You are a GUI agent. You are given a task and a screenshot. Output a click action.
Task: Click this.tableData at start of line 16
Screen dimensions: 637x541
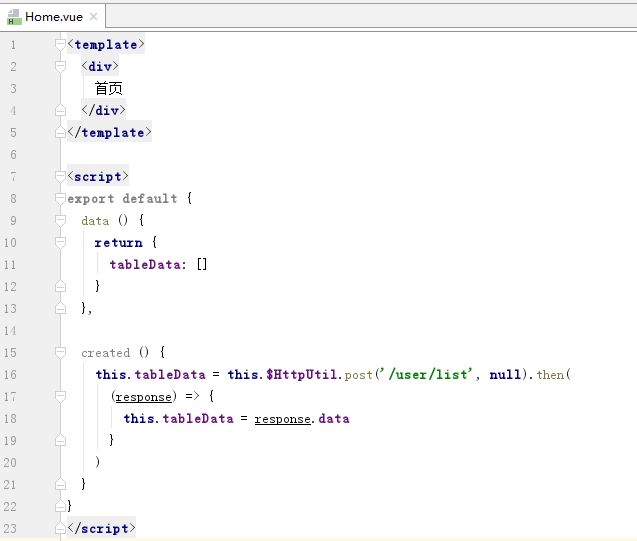coord(151,374)
